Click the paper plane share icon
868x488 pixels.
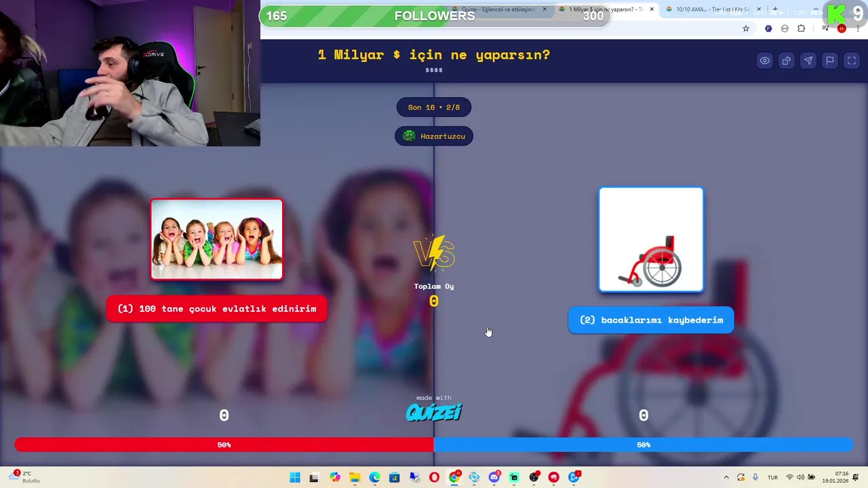(808, 61)
